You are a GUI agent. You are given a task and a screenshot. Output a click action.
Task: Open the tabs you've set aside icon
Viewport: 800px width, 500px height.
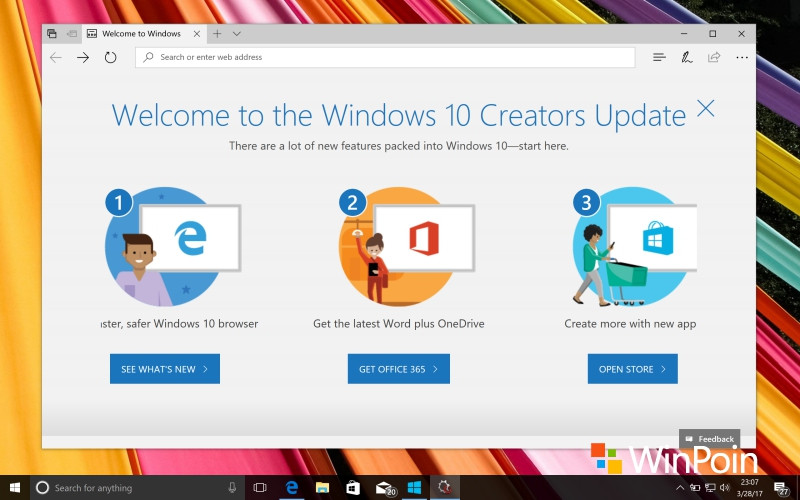(52, 34)
